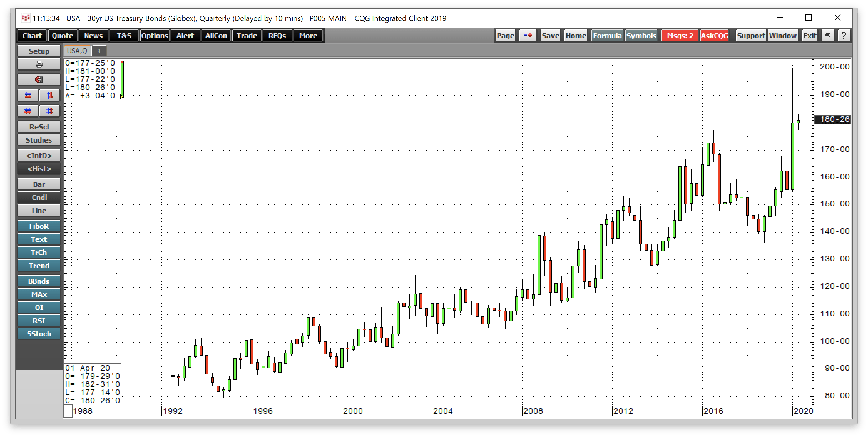This screenshot has height=437, width=868.
Task: Open the Formula button
Action: 607,35
